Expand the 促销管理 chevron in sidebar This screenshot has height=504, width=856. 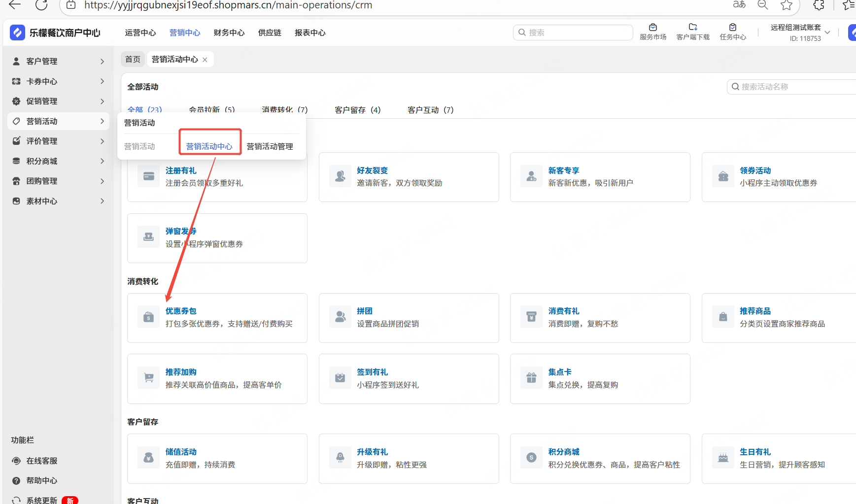pos(102,101)
